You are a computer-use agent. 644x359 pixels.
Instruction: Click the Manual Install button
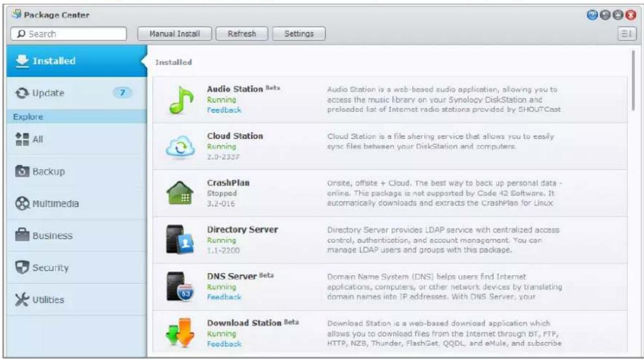175,34
